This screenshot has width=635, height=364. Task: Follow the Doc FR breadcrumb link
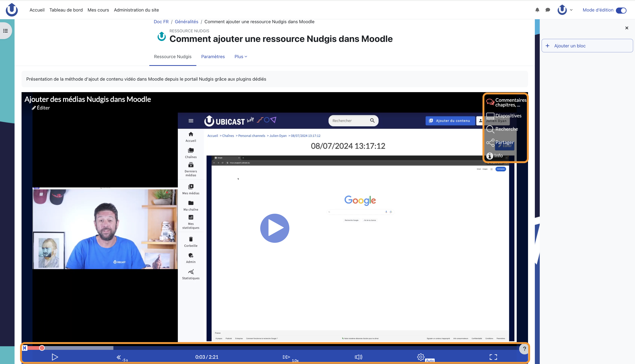161,22
